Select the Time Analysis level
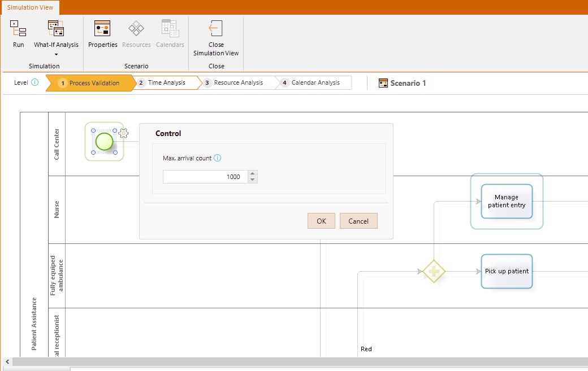Viewport: 588px width, 371px height. coord(166,83)
